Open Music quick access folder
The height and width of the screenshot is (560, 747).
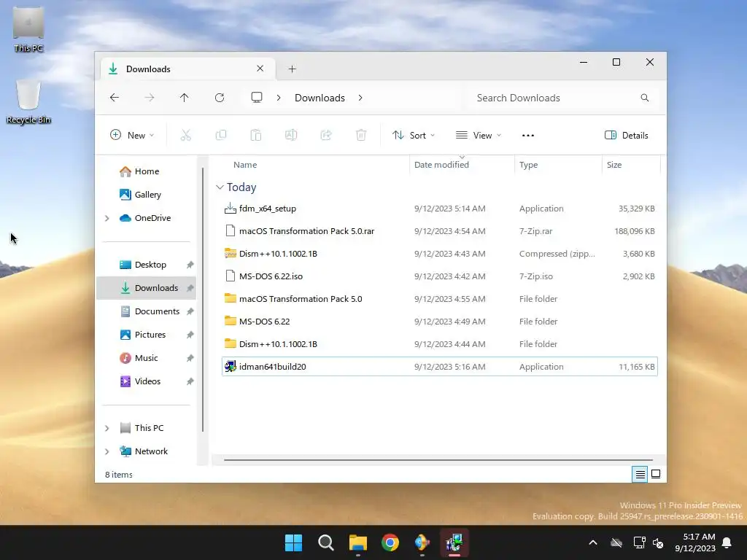(146, 358)
